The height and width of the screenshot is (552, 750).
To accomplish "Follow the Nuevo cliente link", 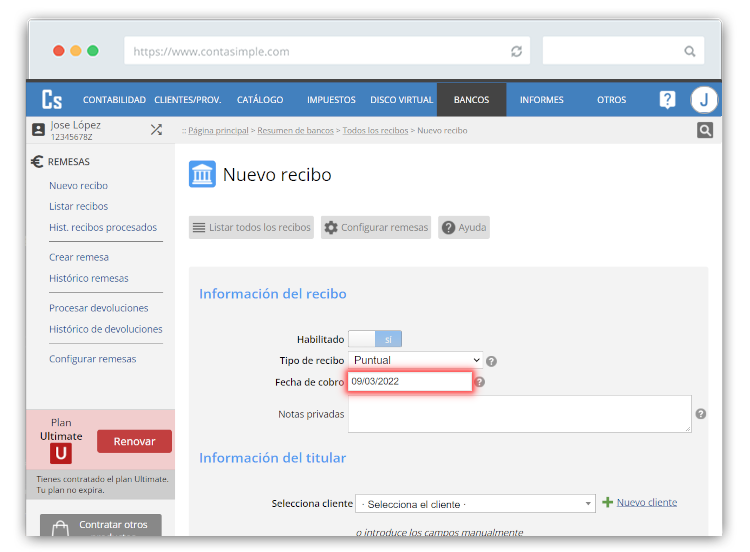I will click(x=647, y=502).
